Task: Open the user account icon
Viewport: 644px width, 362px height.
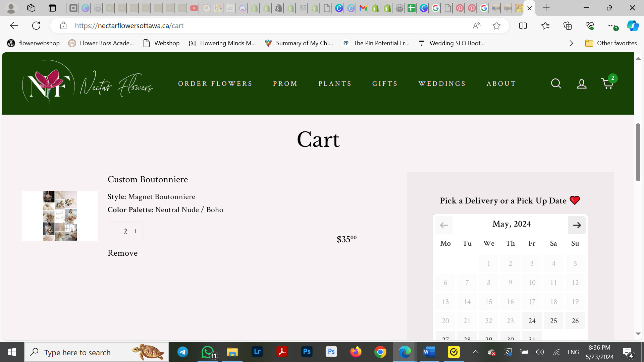Action: 582,84
